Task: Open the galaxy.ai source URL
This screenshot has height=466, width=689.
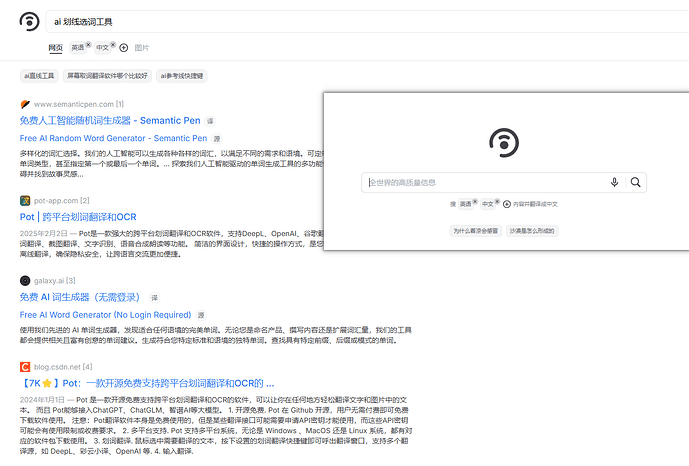Action: coord(54,281)
